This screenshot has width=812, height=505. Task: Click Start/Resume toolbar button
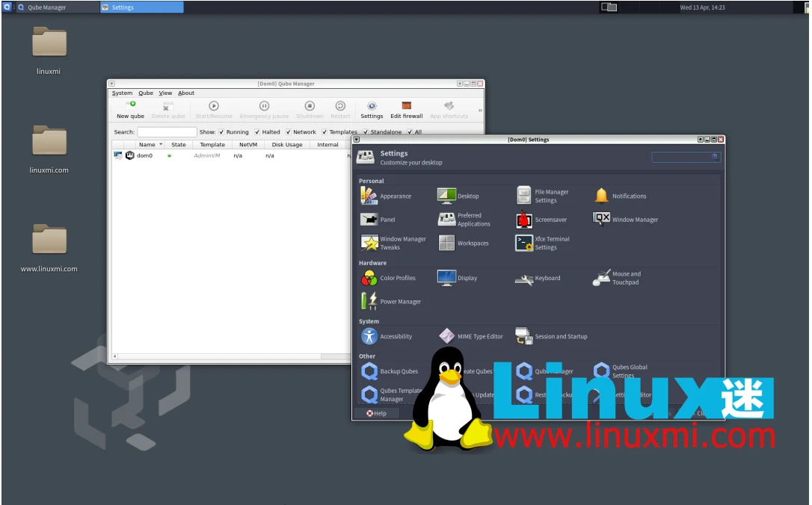214,111
